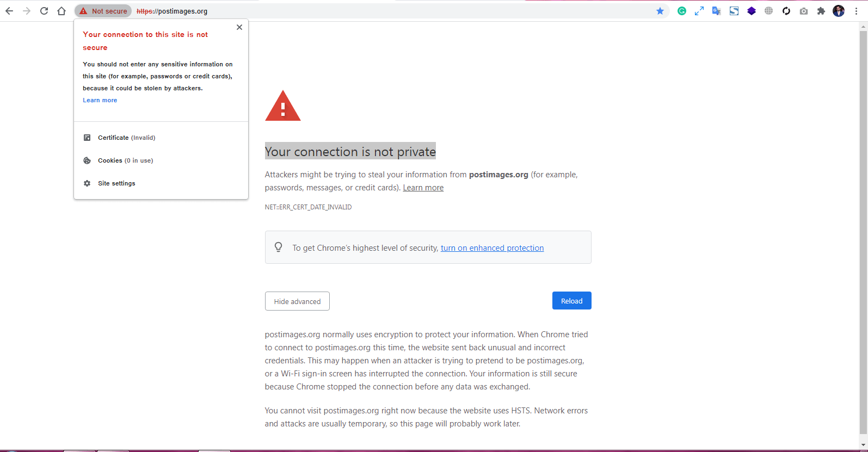Open Cookies (0 in use) entry
The width and height of the screenshot is (868, 452).
pyautogui.click(x=161, y=160)
